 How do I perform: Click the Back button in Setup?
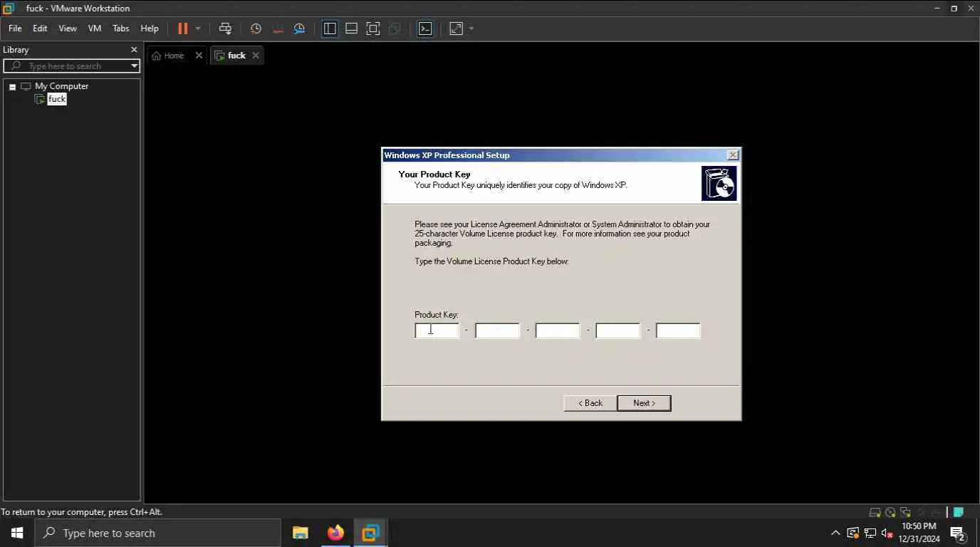[590, 403]
